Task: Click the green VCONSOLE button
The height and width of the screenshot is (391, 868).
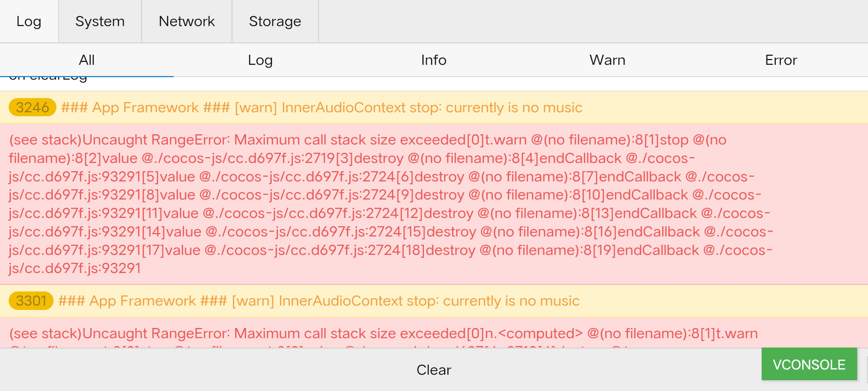Action: point(809,364)
